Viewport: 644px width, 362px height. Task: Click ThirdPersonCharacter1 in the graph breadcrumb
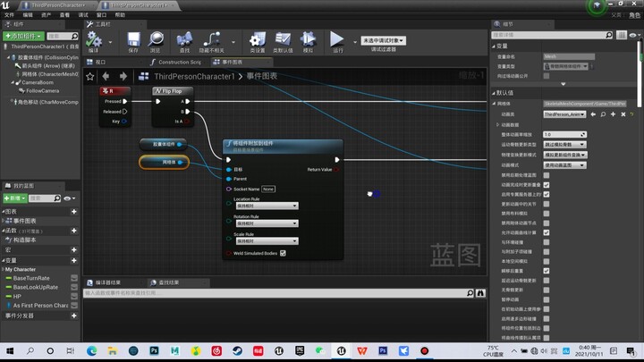click(194, 76)
